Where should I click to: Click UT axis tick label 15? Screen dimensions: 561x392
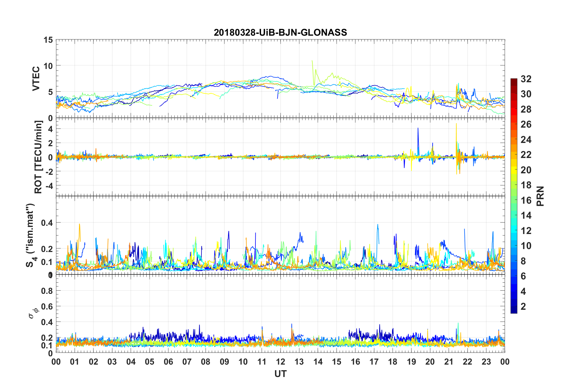[337, 362]
